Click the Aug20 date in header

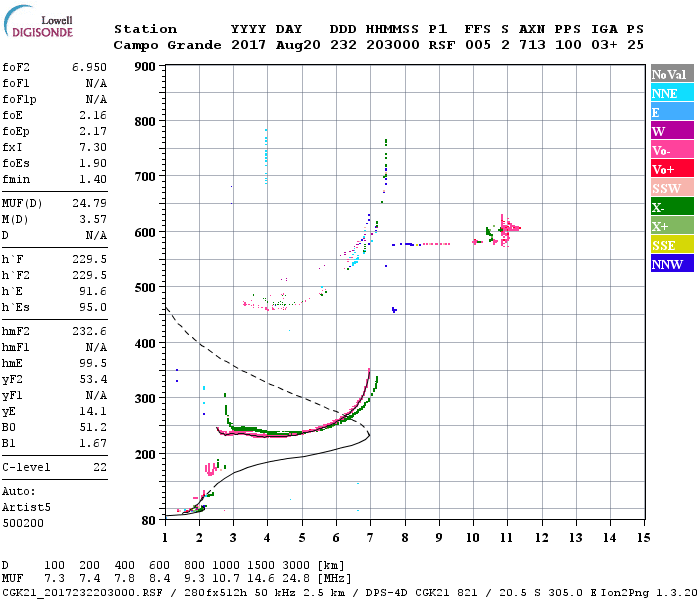tap(298, 45)
